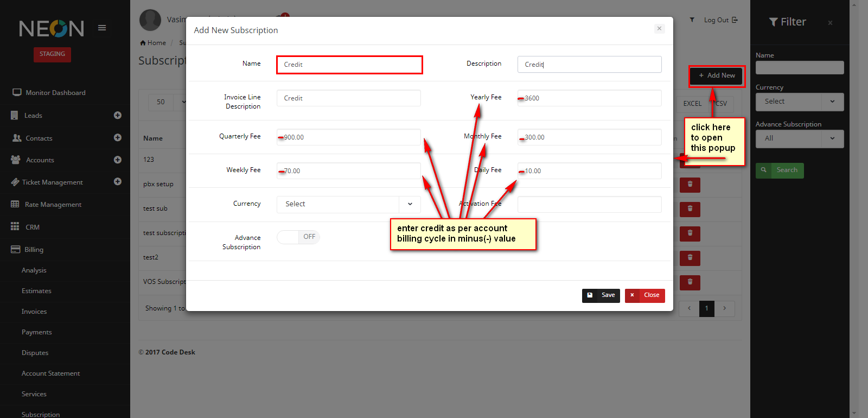Image resolution: width=868 pixels, height=418 pixels.
Task: Click the plus icon next to Accounts
Action: [x=118, y=160]
